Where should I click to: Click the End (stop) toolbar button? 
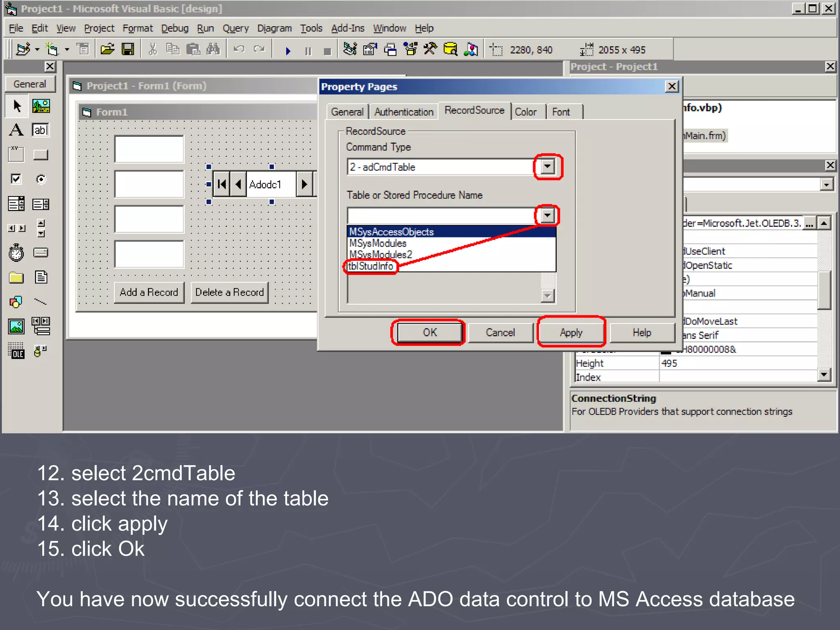click(x=327, y=50)
